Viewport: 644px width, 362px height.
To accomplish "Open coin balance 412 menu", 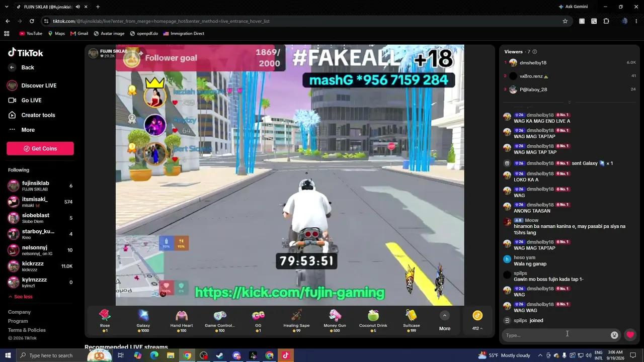I will click(477, 321).
